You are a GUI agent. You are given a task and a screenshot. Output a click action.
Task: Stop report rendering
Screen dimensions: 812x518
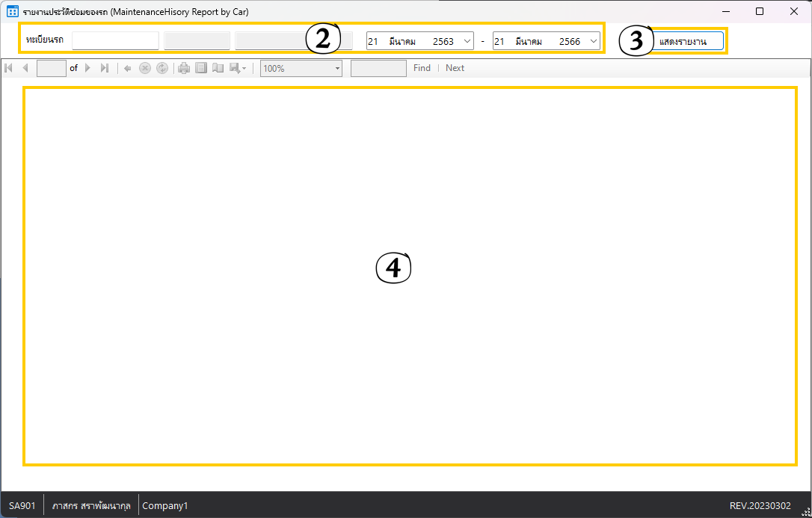click(145, 68)
